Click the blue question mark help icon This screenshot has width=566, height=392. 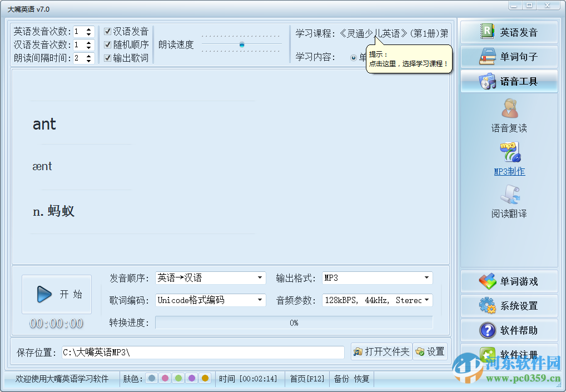point(487,330)
